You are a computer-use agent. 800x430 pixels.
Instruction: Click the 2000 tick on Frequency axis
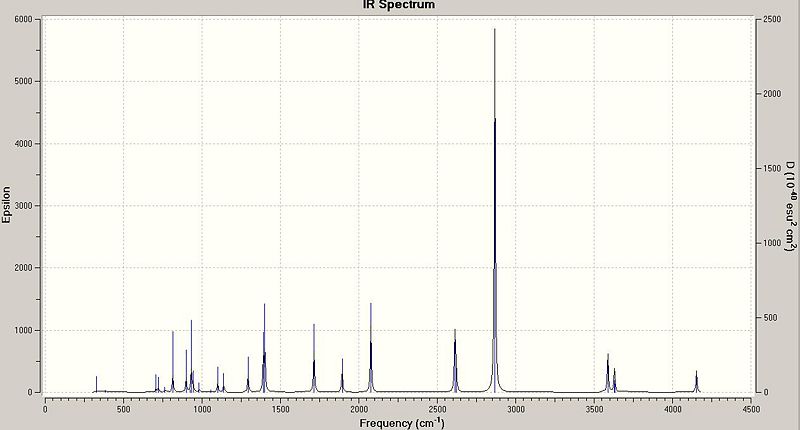[x=359, y=409]
